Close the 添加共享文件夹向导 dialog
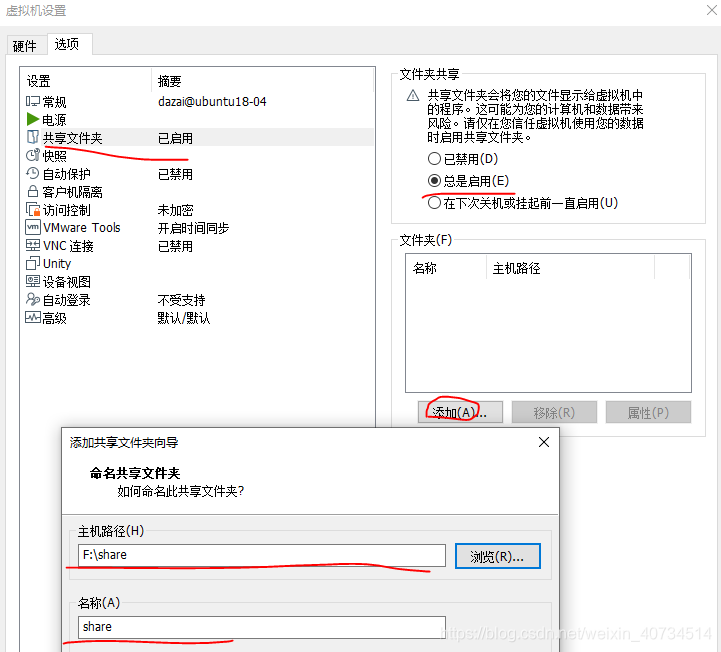Screen dimensions: 721x652 pos(544,442)
